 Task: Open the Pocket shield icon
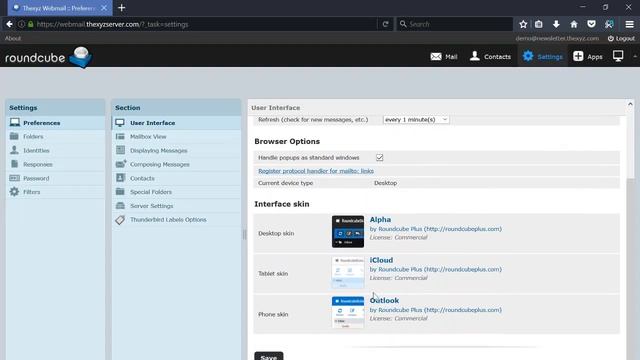coord(591,24)
